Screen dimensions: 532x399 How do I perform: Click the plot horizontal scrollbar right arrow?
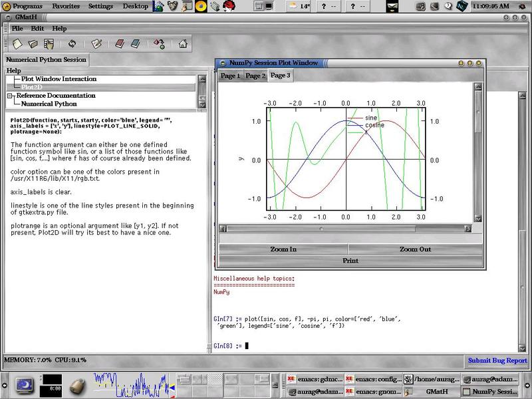[x=468, y=229]
